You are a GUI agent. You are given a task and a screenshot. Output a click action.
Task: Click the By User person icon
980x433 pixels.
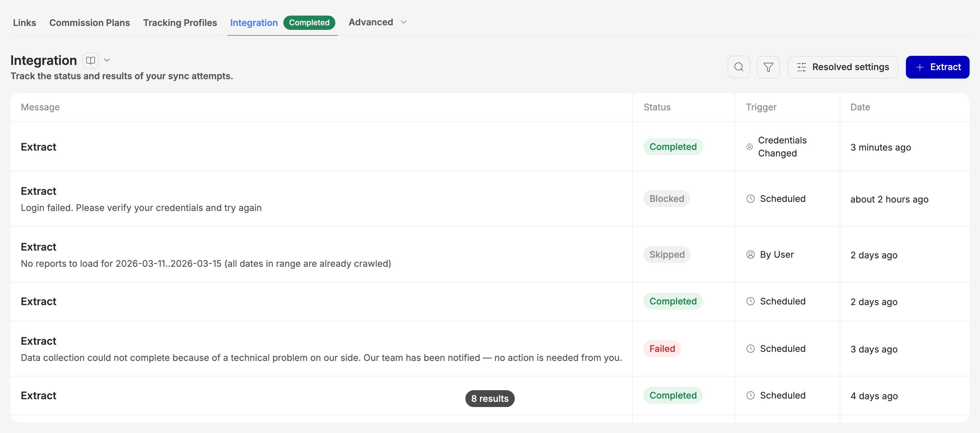click(x=750, y=254)
